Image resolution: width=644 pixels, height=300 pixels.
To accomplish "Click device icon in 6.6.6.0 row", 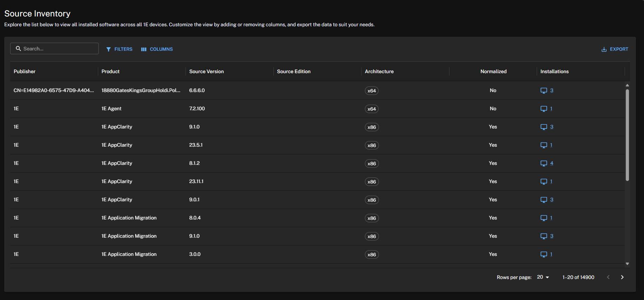I will point(543,91).
